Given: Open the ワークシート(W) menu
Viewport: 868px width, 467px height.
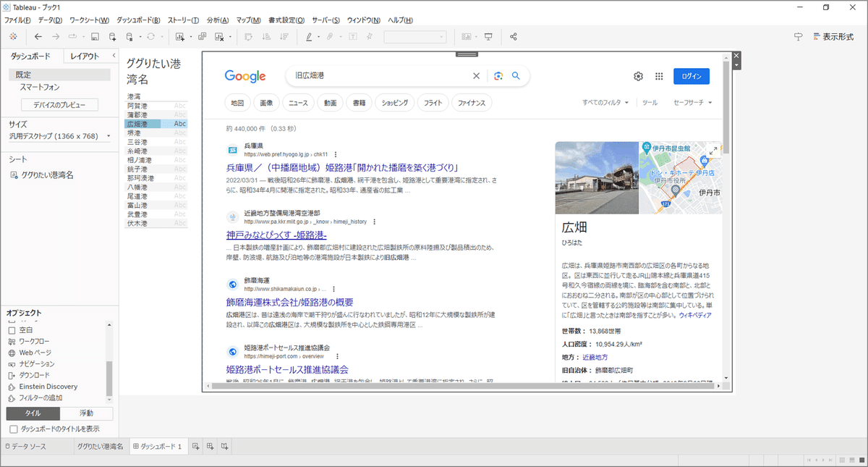Looking at the screenshot, I should (x=89, y=20).
